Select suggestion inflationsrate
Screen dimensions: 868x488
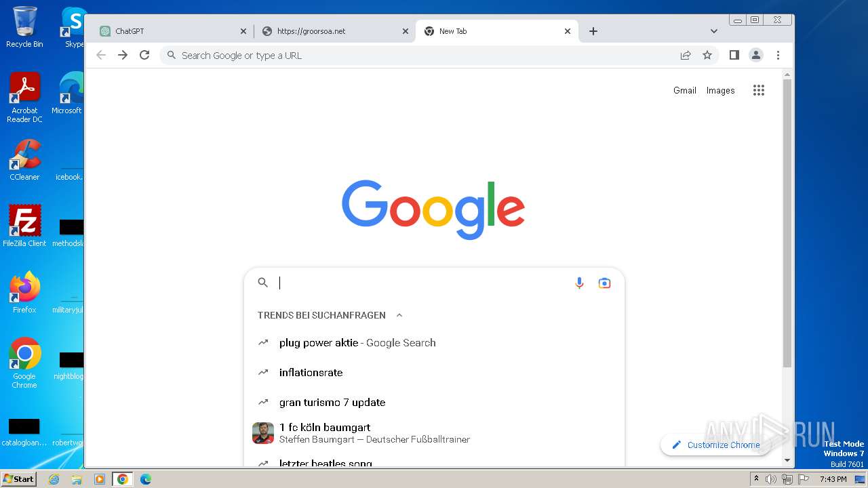(434, 373)
